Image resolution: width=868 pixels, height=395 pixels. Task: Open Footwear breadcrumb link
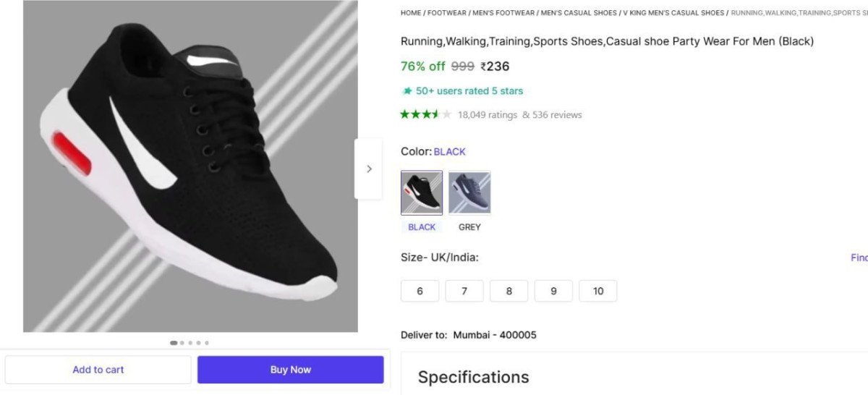[x=446, y=13]
